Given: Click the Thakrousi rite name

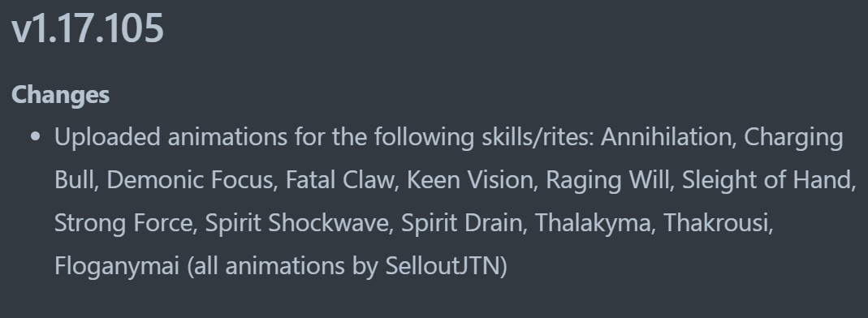Looking at the screenshot, I should pyautogui.click(x=718, y=223).
